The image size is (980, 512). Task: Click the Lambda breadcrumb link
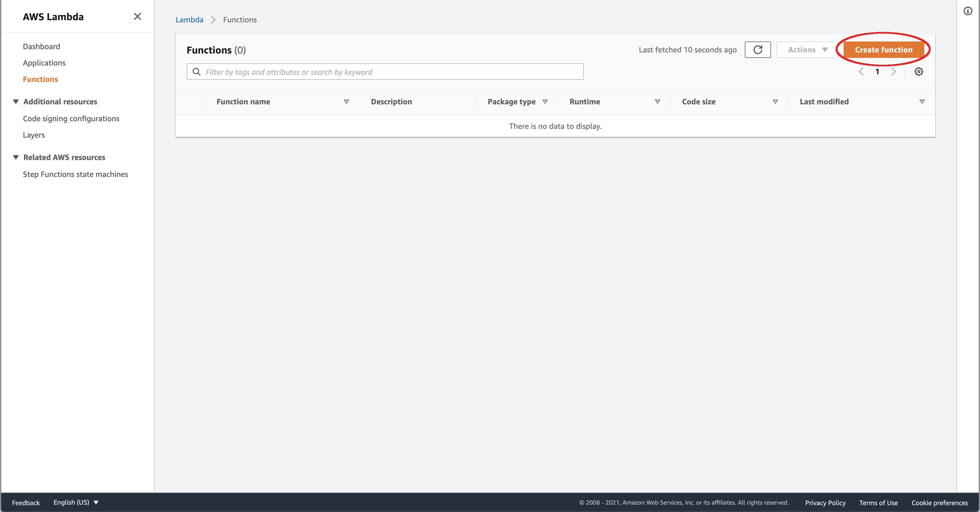coord(189,20)
